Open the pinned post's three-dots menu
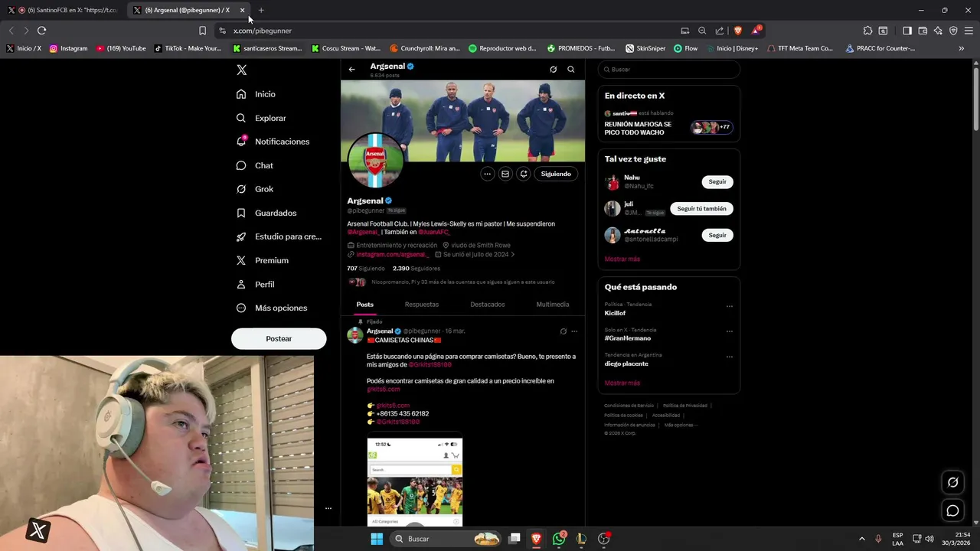Viewport: 980px width, 551px height. (574, 331)
